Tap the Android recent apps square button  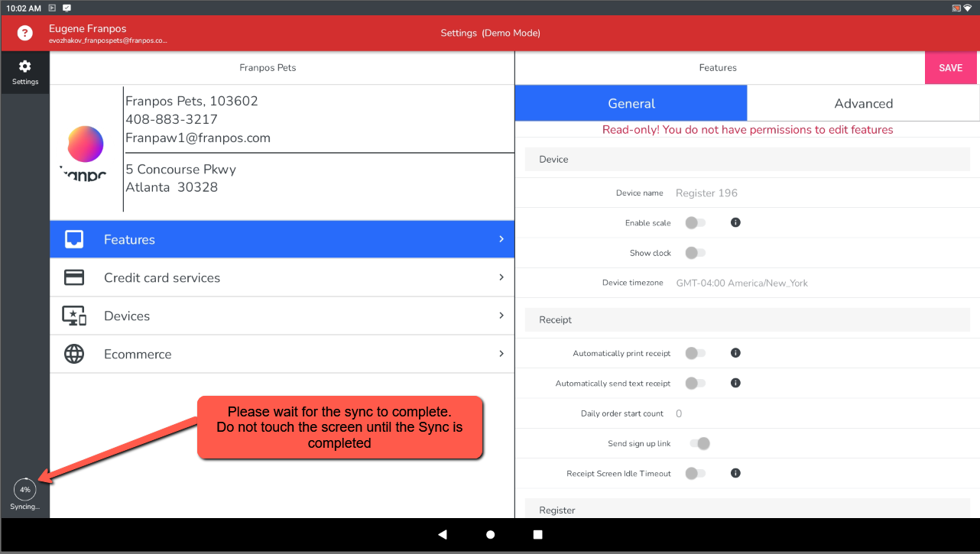(537, 535)
